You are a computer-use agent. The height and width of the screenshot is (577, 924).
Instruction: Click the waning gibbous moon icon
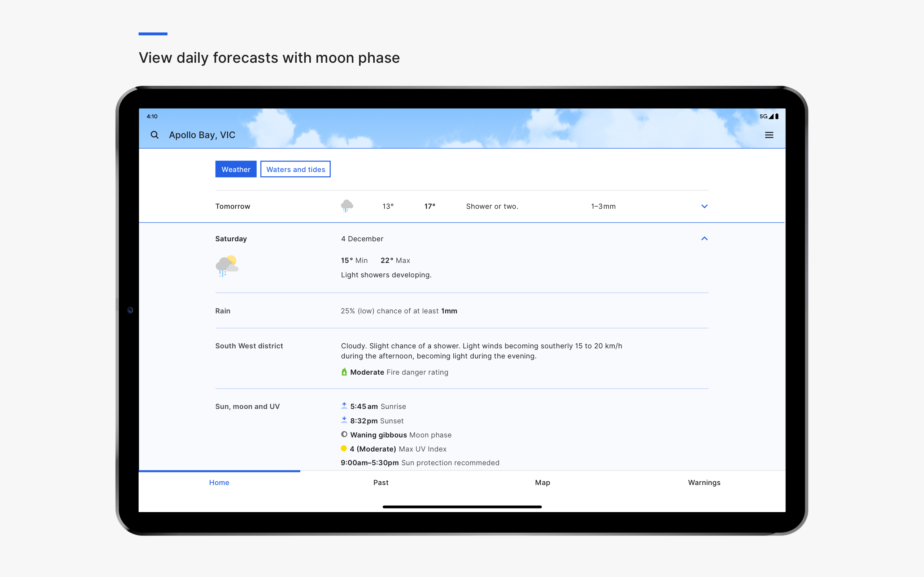tap(344, 434)
